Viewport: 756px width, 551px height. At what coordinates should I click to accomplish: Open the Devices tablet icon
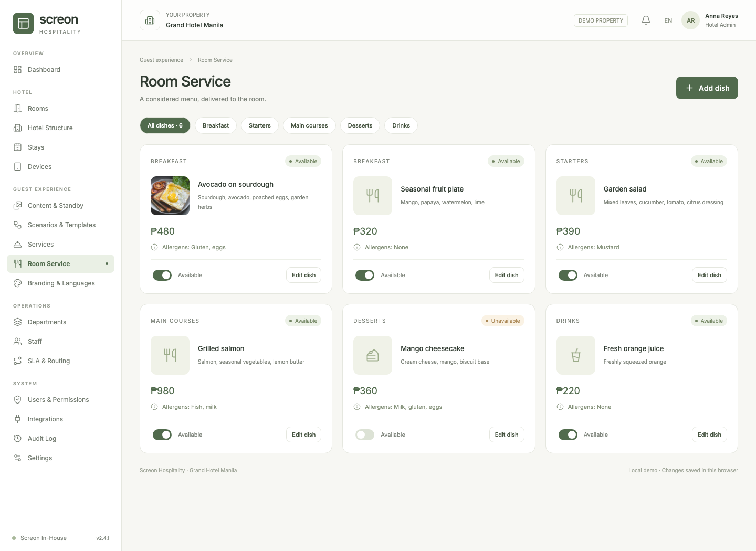17,167
